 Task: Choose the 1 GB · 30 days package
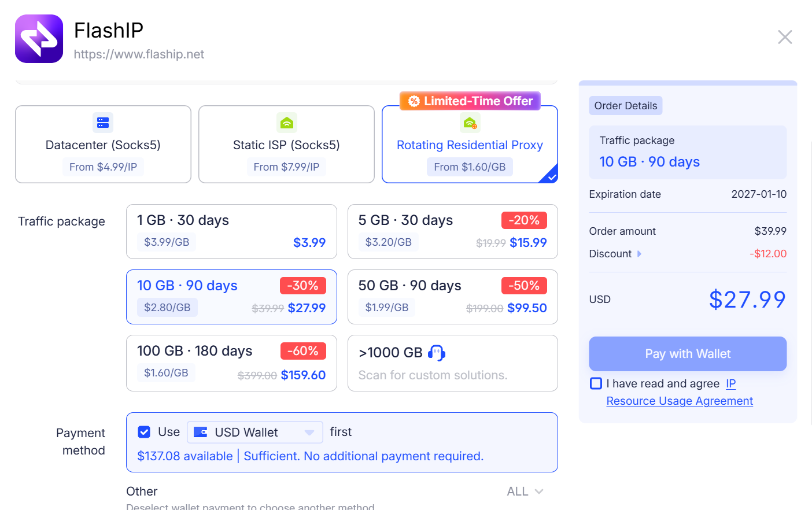[x=231, y=231]
